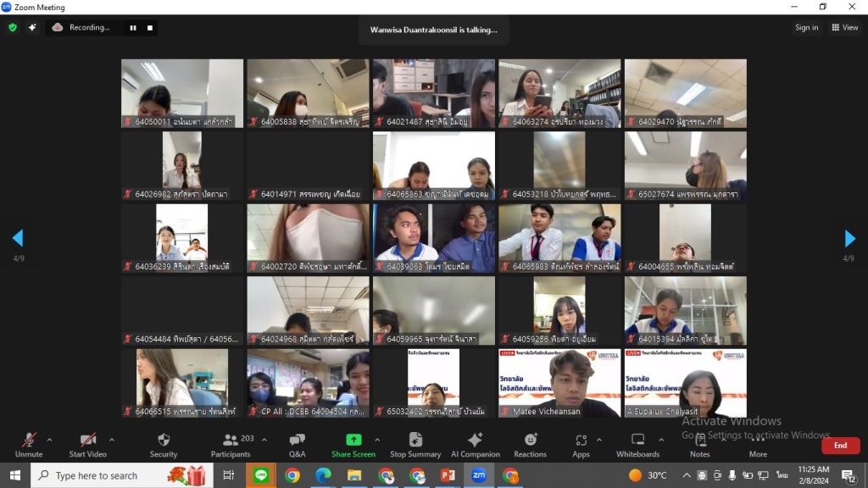868x488 pixels.
Task: Open the View layout menu
Action: coord(845,28)
